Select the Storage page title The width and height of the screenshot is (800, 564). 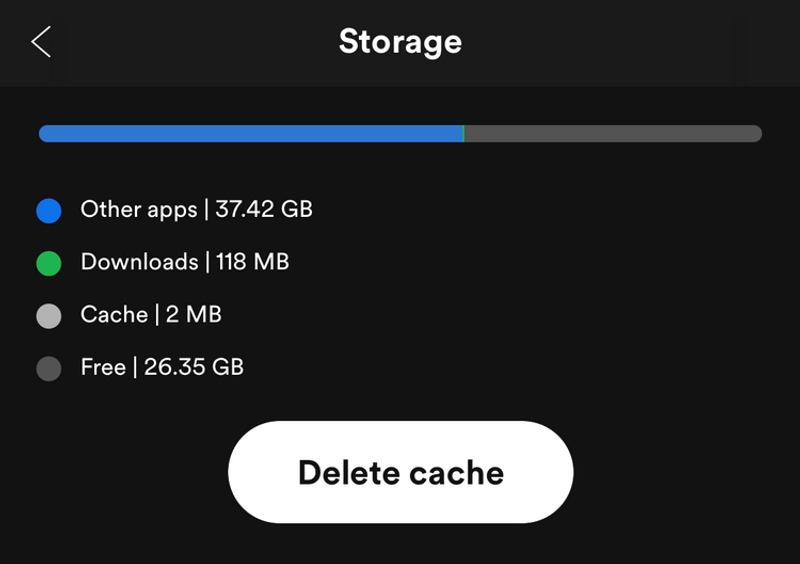coord(400,42)
